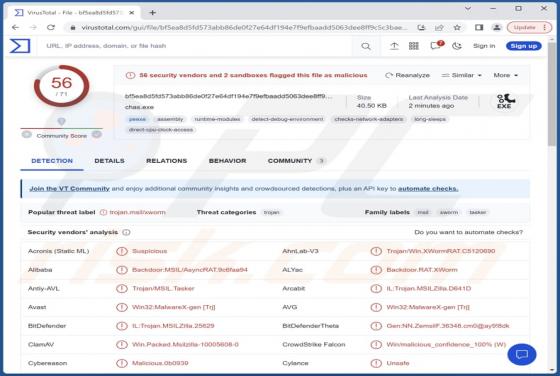The image size is (560, 376).
Task: Switch to the BEHAVIOR tab
Action: coord(228,161)
